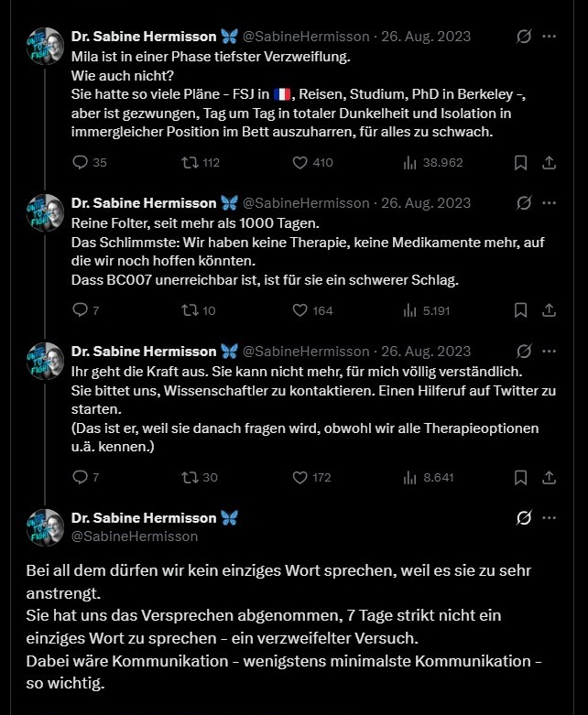Image resolution: width=588 pixels, height=715 pixels.
Task: Open more options on first tweet
Action: 550,37
